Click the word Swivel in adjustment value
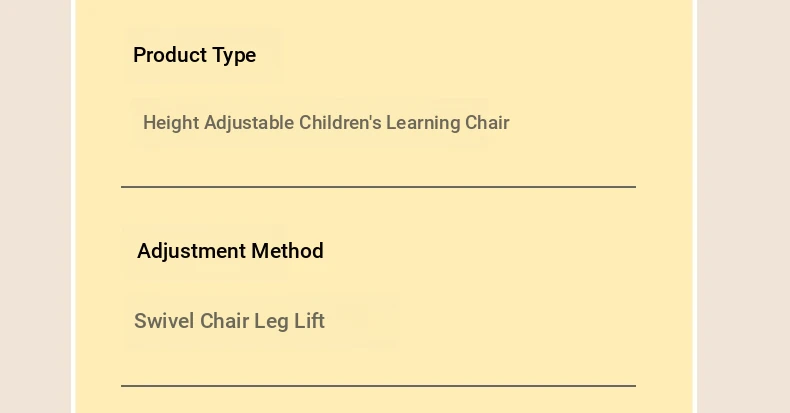Screen dimensions: 790x413 [164, 321]
